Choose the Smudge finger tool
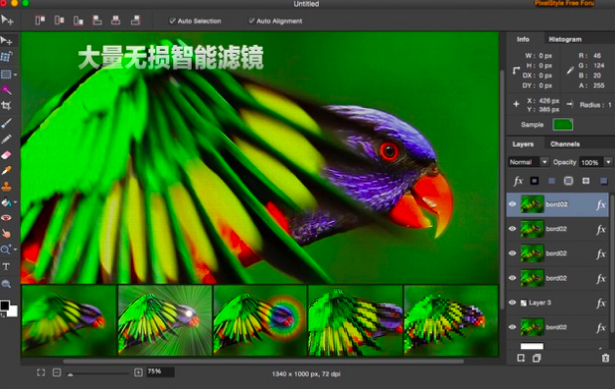This screenshot has width=615, height=389. 6,234
